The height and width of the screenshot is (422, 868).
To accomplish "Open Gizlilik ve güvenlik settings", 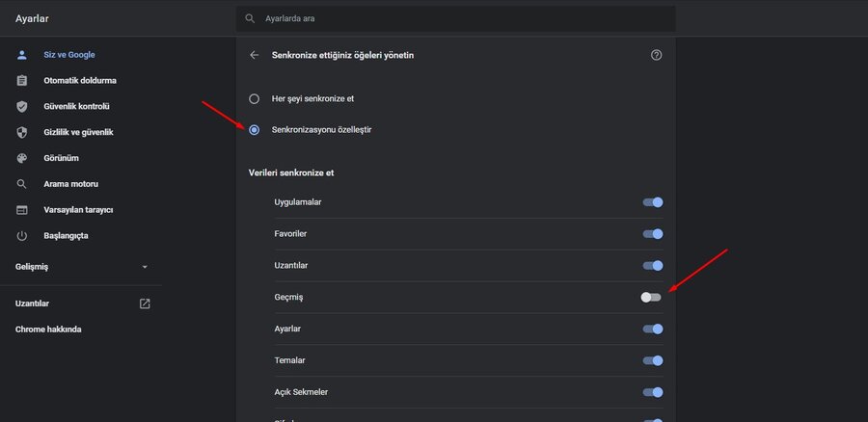I will tap(78, 132).
